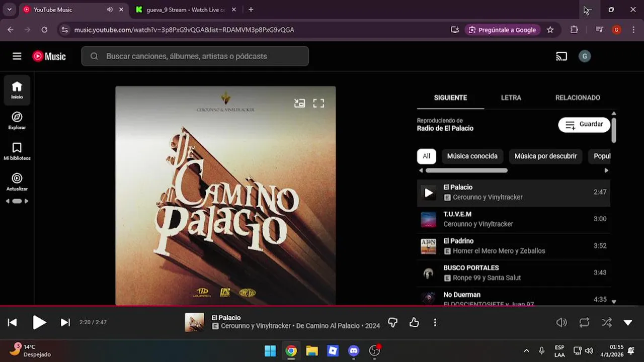Switch to the LETRA tab
Viewport: 644px width, 362px height.
(511, 98)
